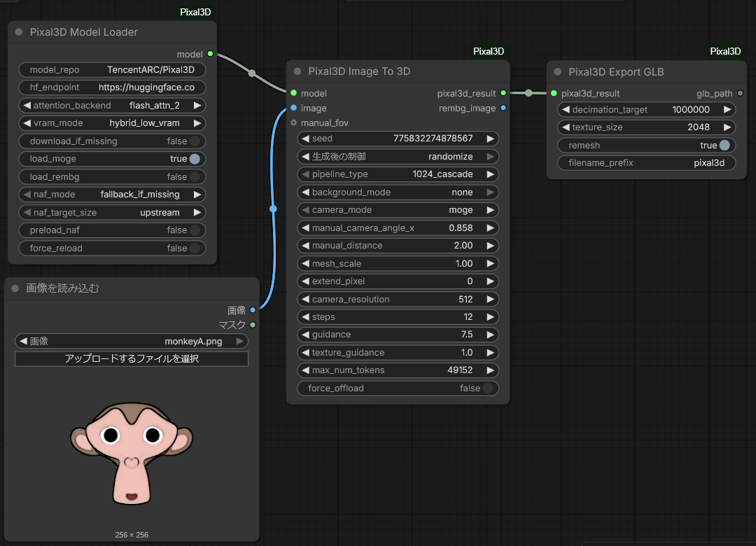The height and width of the screenshot is (546, 756).
Task: Click the filename_prefix pixal3d field
Action: [x=647, y=163]
